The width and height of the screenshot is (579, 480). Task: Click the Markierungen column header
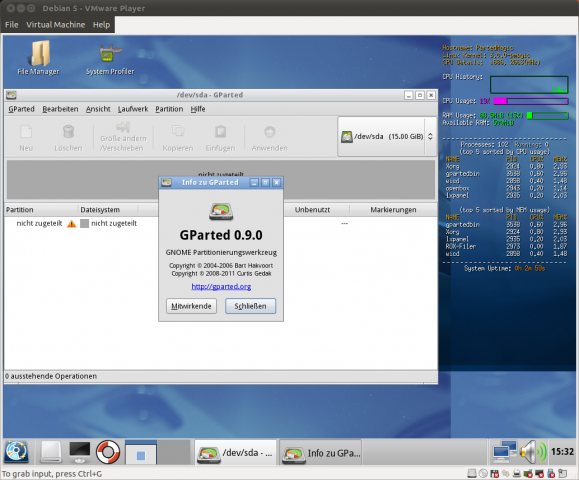393,210
